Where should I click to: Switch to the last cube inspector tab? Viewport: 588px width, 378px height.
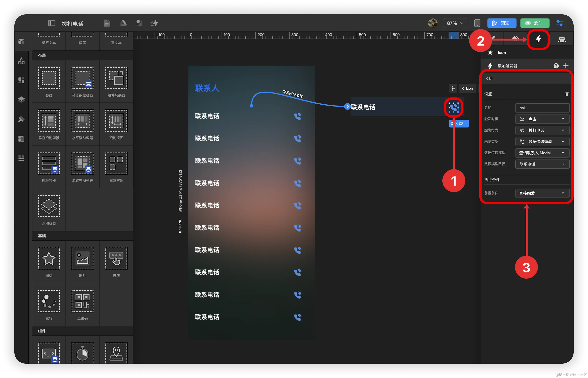pos(562,39)
